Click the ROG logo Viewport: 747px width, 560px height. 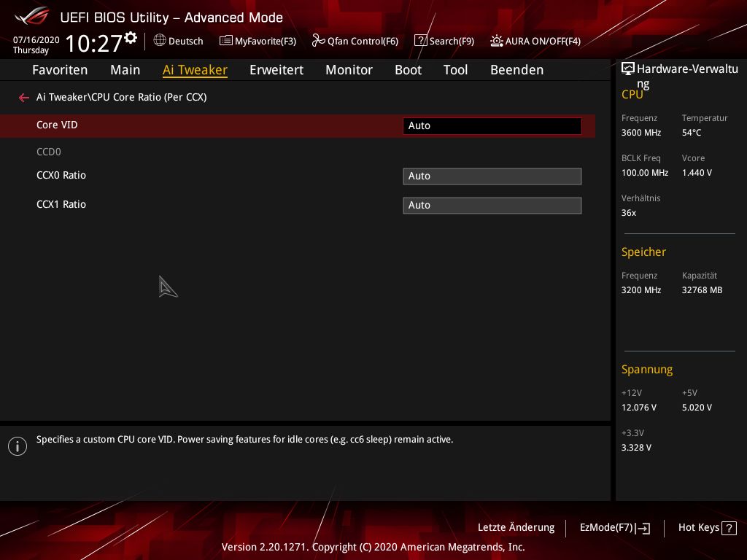[x=31, y=16]
